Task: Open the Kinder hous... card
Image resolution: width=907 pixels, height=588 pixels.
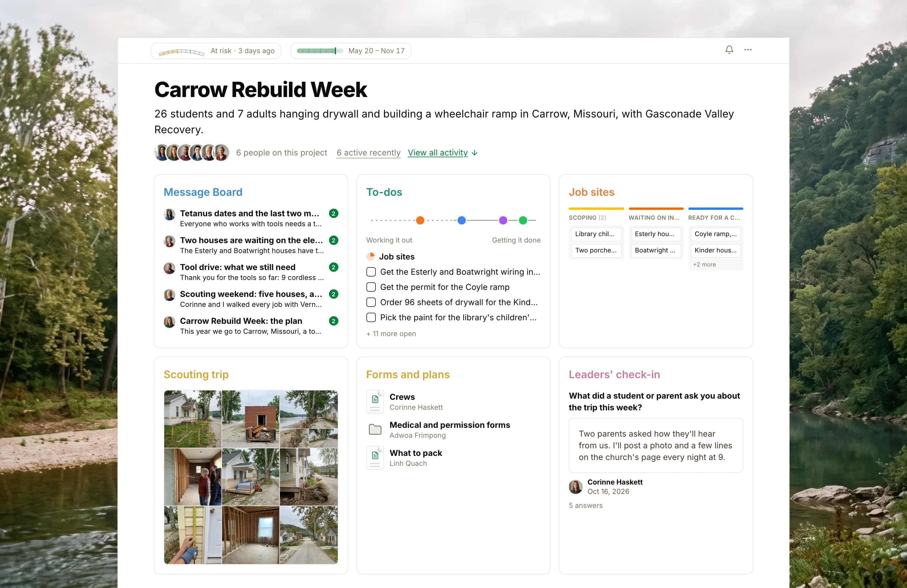Action: click(x=716, y=250)
